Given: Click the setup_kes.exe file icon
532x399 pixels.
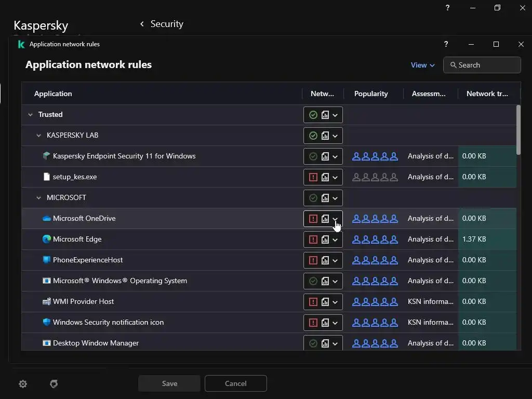Looking at the screenshot, I should (47, 177).
